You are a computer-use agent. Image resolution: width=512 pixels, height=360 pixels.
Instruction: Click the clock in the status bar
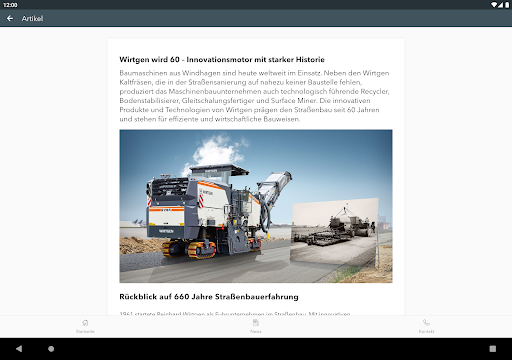10,5
